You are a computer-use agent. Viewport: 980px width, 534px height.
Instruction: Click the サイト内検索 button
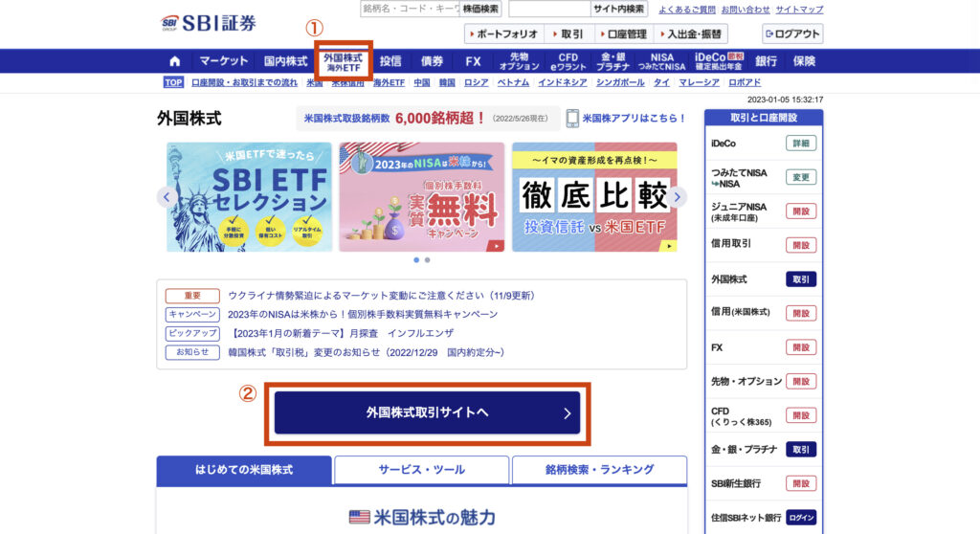pyautogui.click(x=619, y=9)
